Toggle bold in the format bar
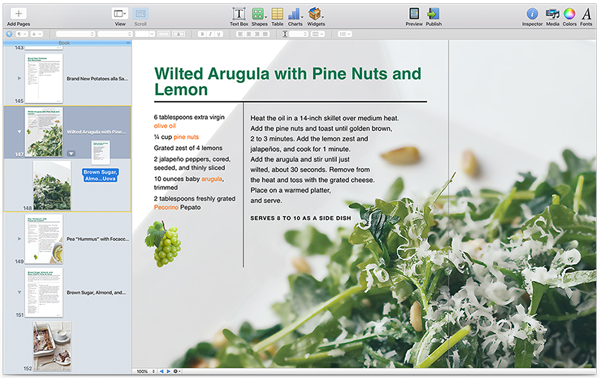This screenshot has height=378, width=600. (202, 34)
